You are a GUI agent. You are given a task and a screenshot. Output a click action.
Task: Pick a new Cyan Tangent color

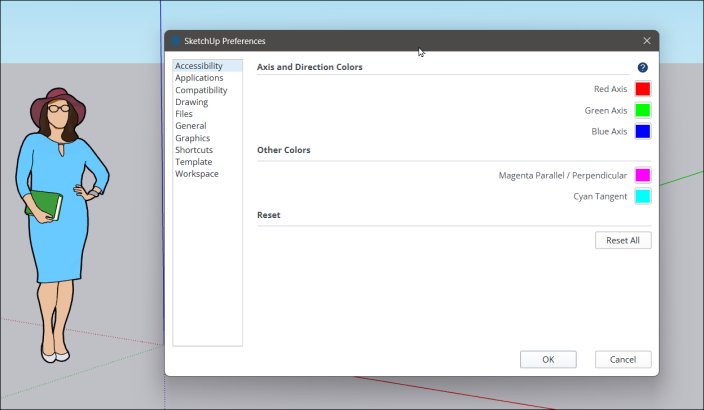click(642, 196)
